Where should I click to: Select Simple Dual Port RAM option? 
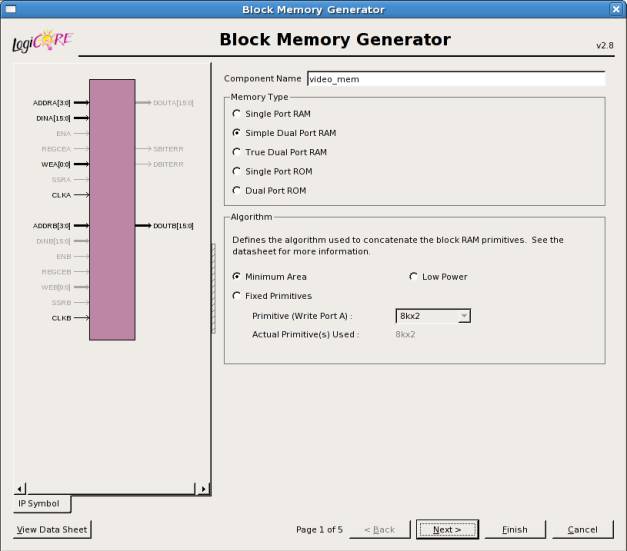coord(237,133)
